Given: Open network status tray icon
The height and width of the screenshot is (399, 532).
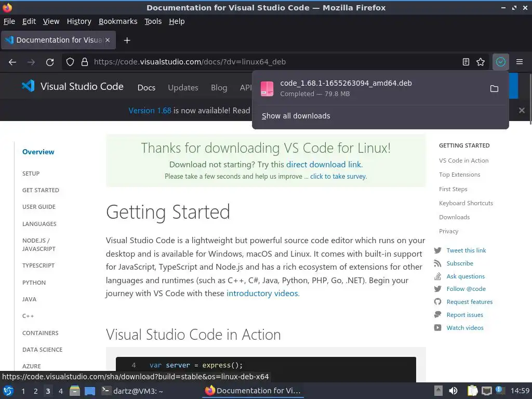Looking at the screenshot, I should pos(486,391).
